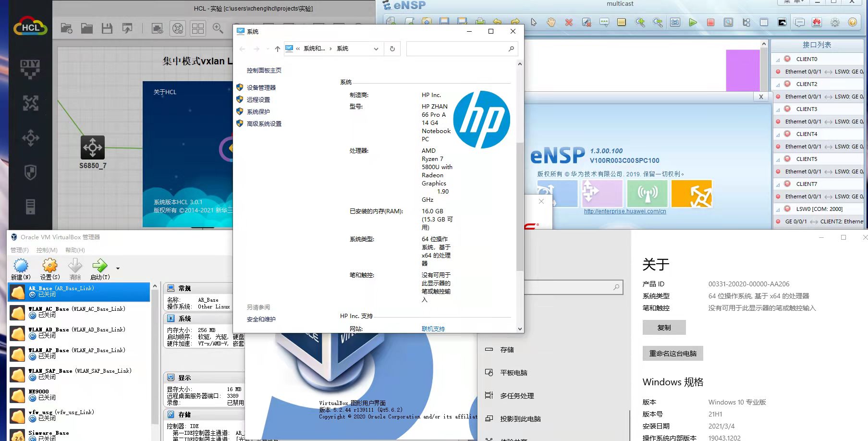868x441 pixels.
Task: Click the System window vertical scrollbar
Action: tap(520, 207)
